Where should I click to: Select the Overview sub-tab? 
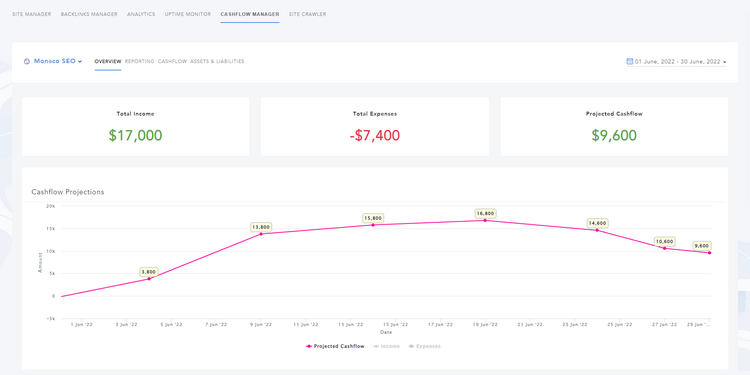pos(108,62)
